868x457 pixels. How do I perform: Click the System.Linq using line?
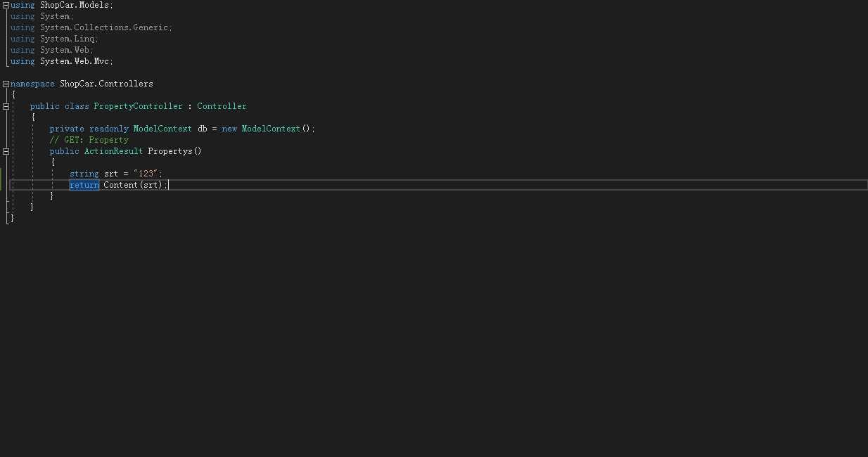[55, 39]
